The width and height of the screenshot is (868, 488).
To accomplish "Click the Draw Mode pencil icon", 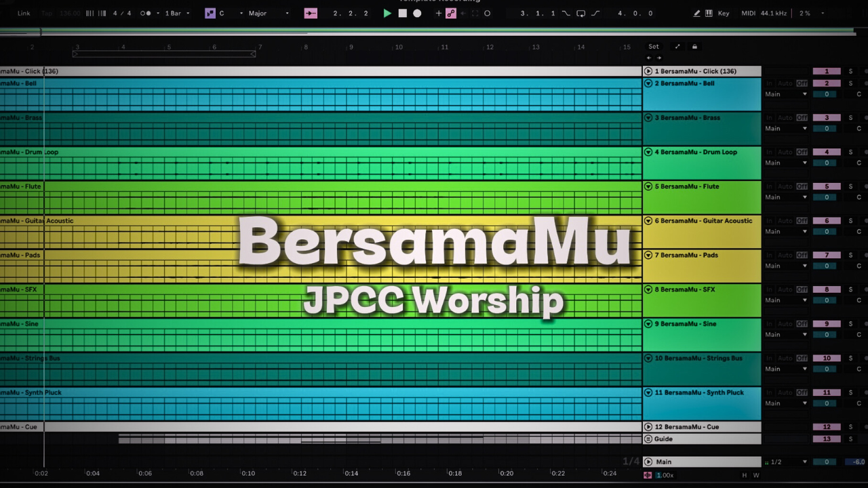I will coord(697,14).
